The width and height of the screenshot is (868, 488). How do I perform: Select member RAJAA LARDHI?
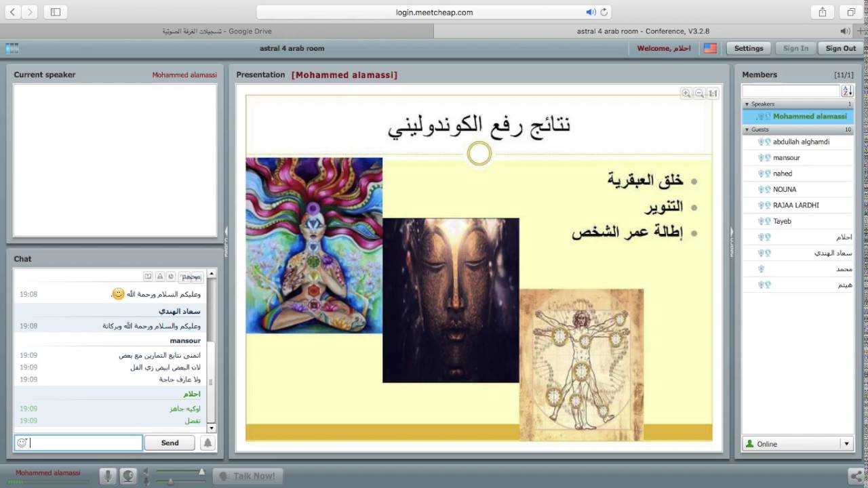798,205
